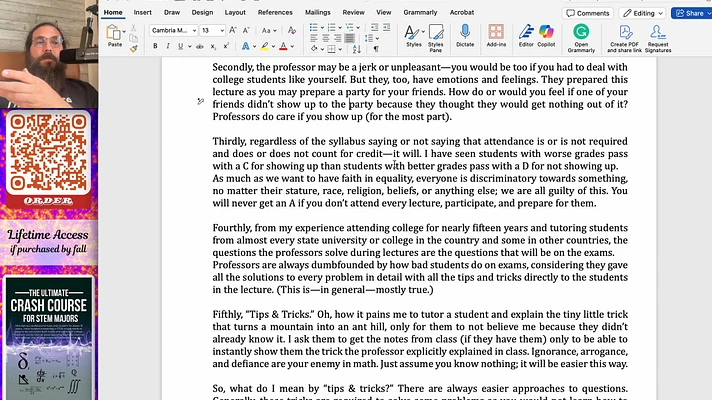This screenshot has width=712, height=400.
Task: Open the Acrobat tab
Action: (462, 12)
